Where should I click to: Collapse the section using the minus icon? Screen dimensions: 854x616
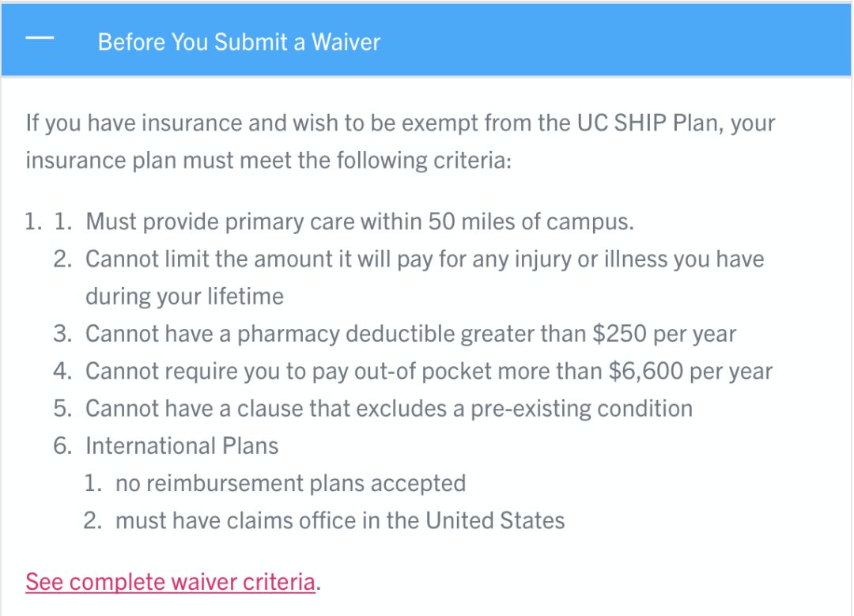coord(40,40)
